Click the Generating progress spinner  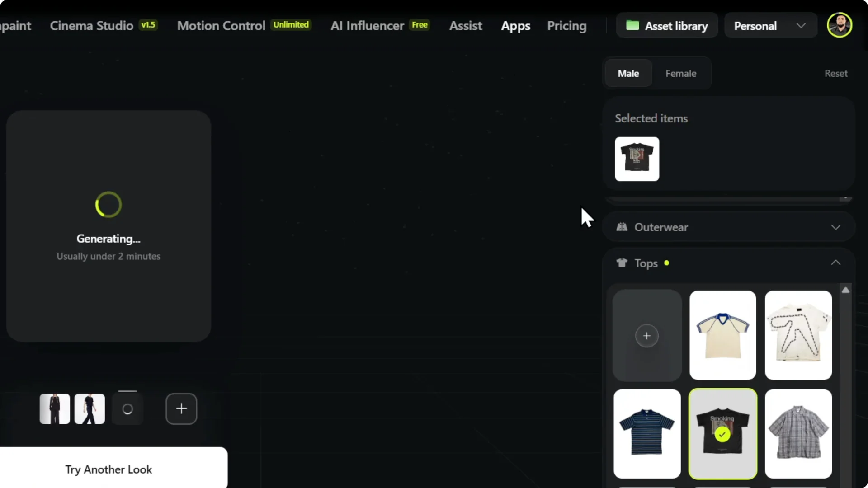[108, 205]
